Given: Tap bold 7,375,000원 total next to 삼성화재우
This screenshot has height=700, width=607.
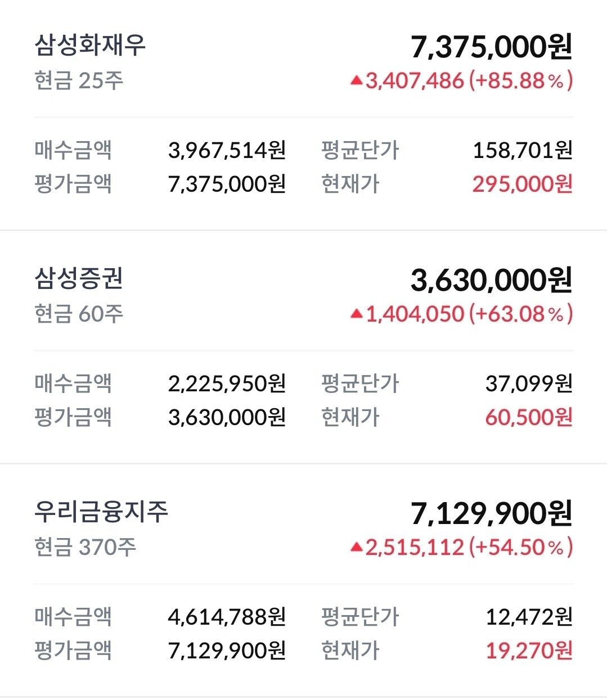Looking at the screenshot, I should coord(491,47).
